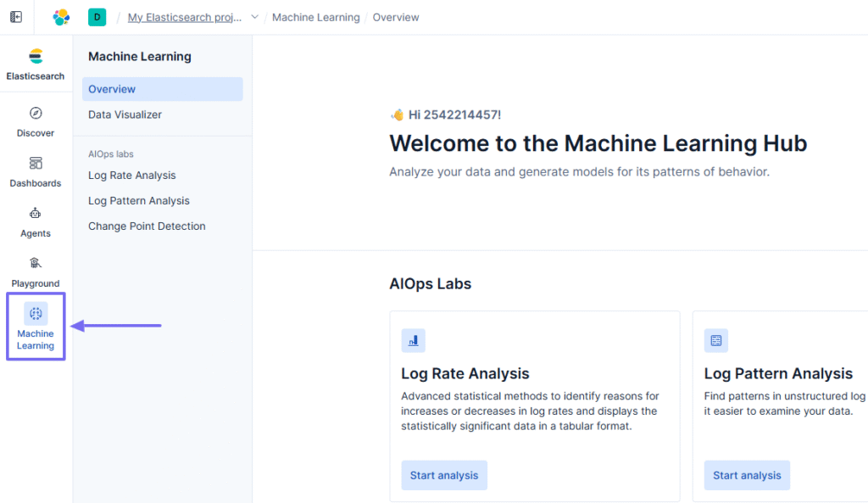Viewport: 868px width, 503px height.
Task: Click the highlighted Machine Learning sidebar icon
Action: pyautogui.click(x=35, y=325)
